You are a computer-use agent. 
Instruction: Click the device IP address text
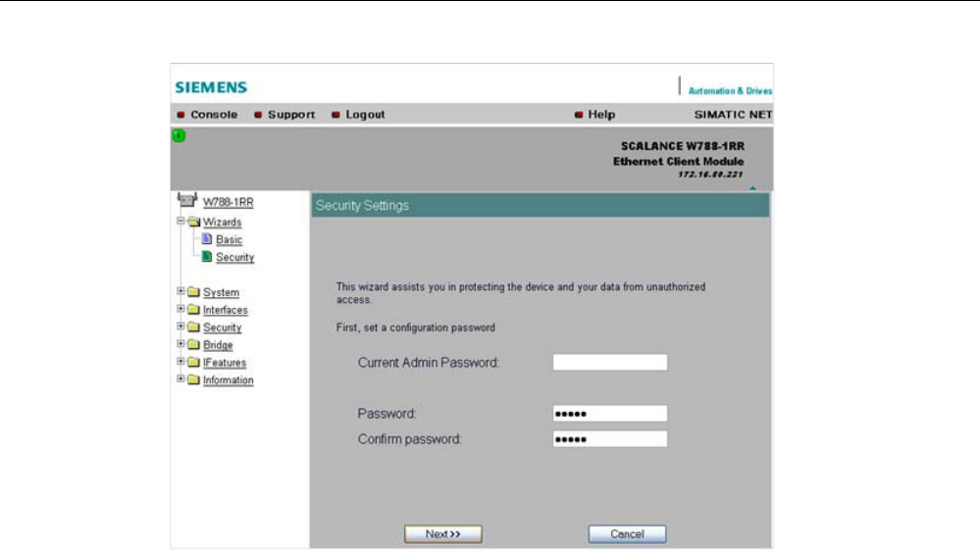pyautogui.click(x=710, y=175)
